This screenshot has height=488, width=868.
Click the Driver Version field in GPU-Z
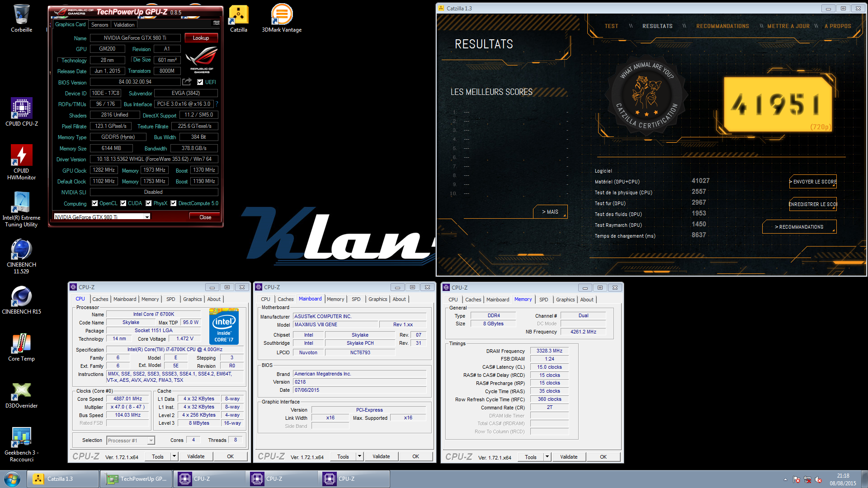[154, 159]
